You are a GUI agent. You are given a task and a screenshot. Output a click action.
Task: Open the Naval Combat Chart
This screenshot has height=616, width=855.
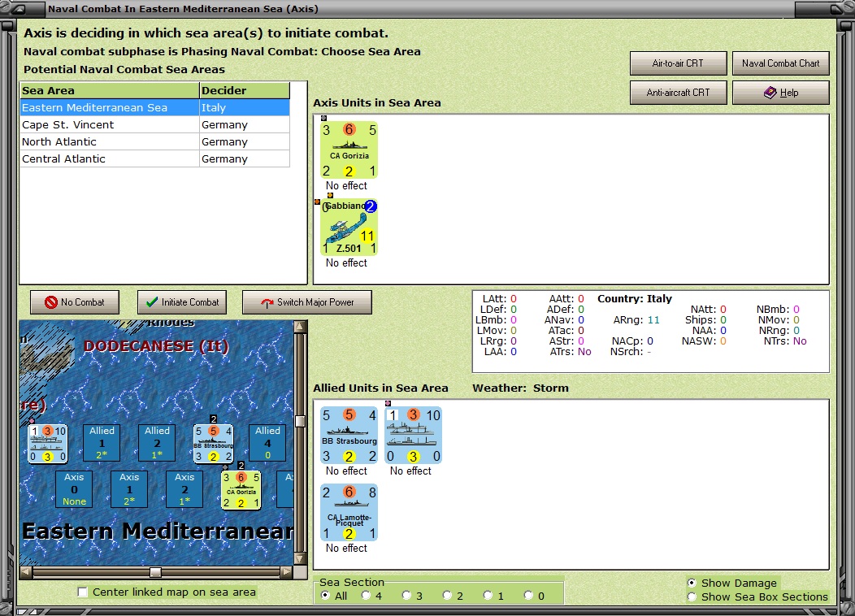pyautogui.click(x=781, y=63)
